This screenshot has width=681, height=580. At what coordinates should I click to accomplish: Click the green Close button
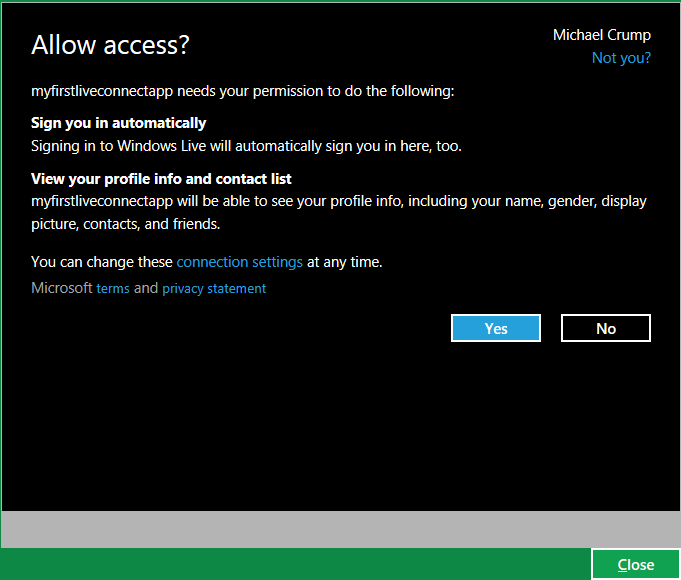(x=636, y=564)
